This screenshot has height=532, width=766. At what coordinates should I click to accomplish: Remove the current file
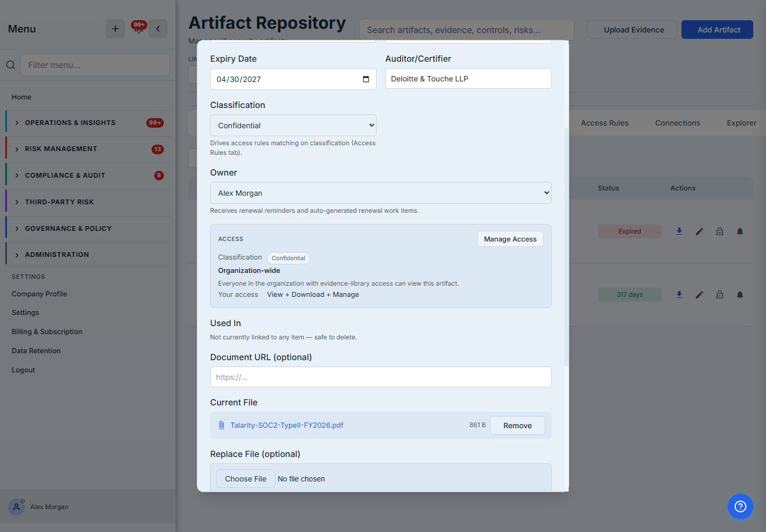[518, 426]
